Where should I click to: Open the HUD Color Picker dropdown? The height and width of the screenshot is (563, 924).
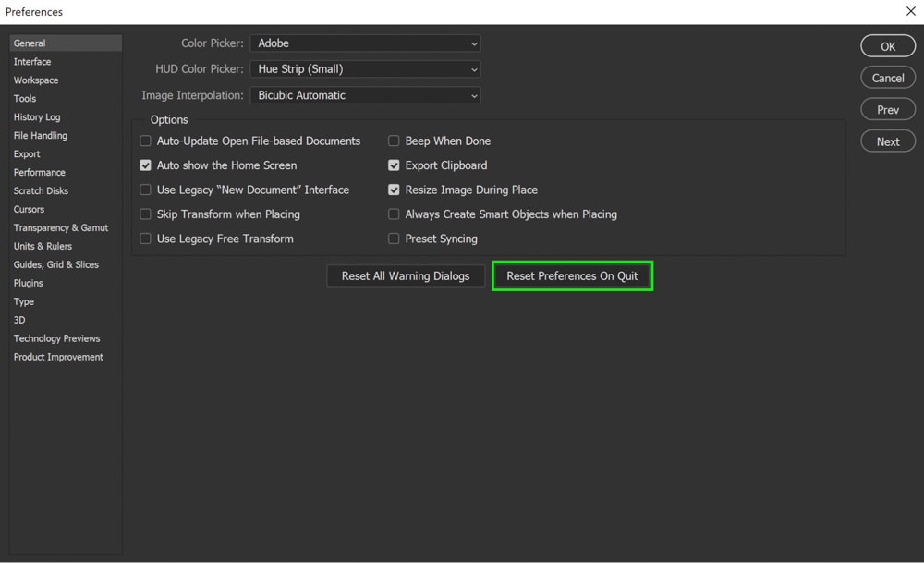365,68
